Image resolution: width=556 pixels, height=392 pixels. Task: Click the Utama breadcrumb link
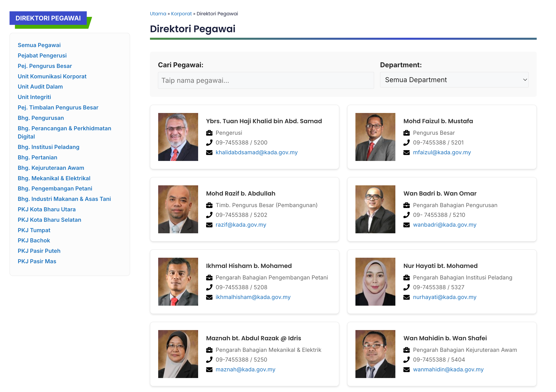click(x=158, y=14)
